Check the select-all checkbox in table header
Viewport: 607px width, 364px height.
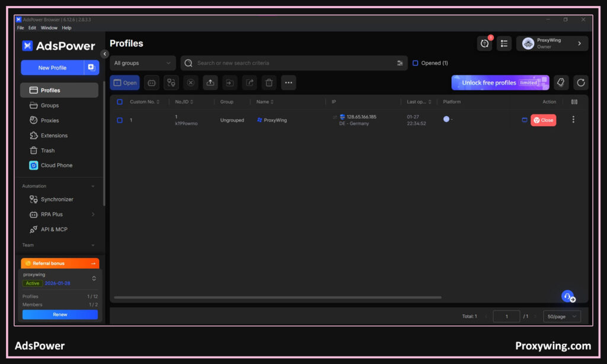120,102
